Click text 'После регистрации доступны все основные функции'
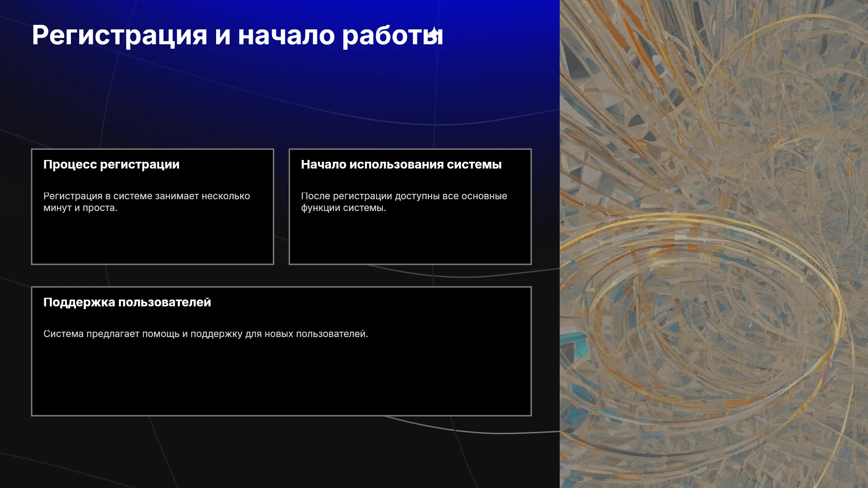868x488 pixels. coord(404,202)
